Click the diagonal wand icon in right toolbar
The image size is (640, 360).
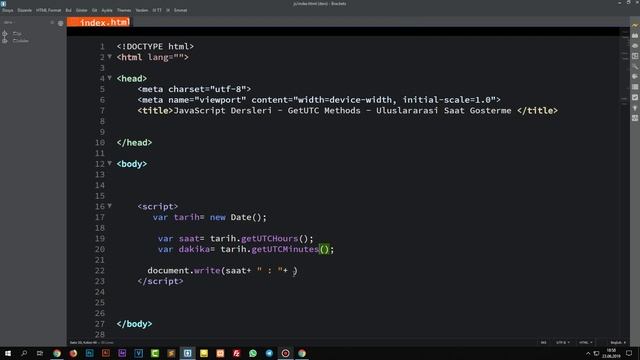click(x=635, y=66)
